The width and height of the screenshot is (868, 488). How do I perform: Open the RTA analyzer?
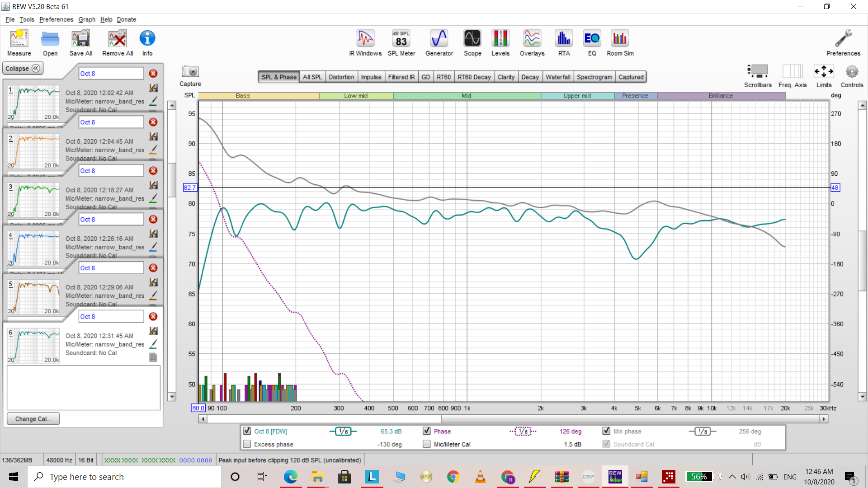(564, 43)
